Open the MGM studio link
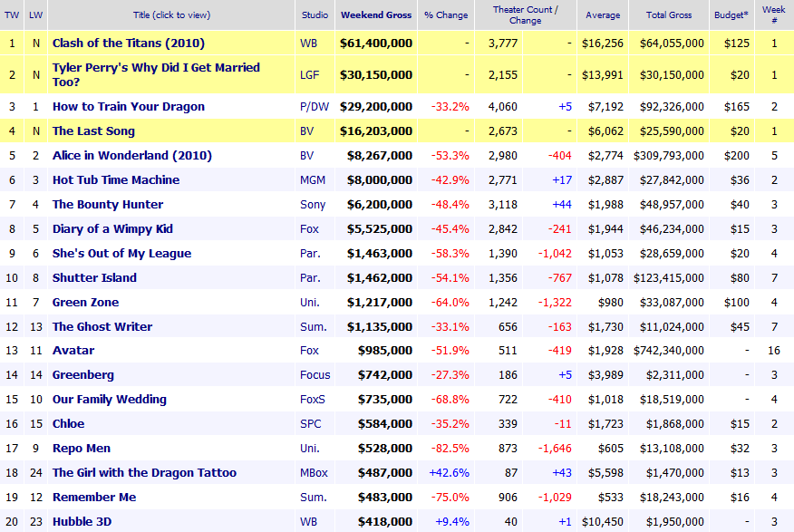 313,179
